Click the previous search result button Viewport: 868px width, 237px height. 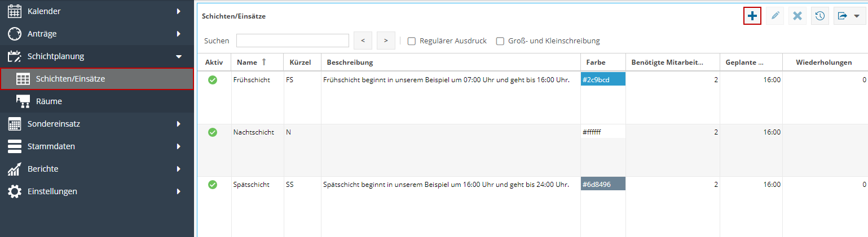tap(363, 41)
